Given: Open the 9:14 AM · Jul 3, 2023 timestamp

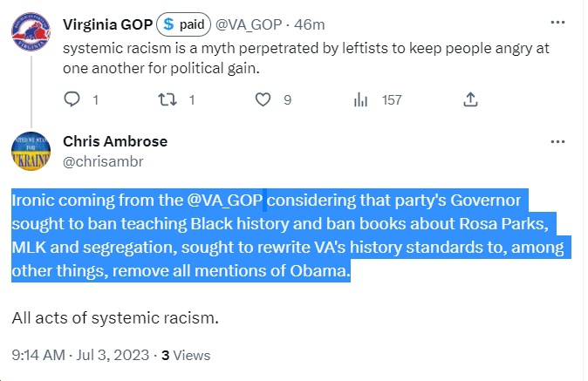Looking at the screenshot, I should pyautogui.click(x=80, y=355).
